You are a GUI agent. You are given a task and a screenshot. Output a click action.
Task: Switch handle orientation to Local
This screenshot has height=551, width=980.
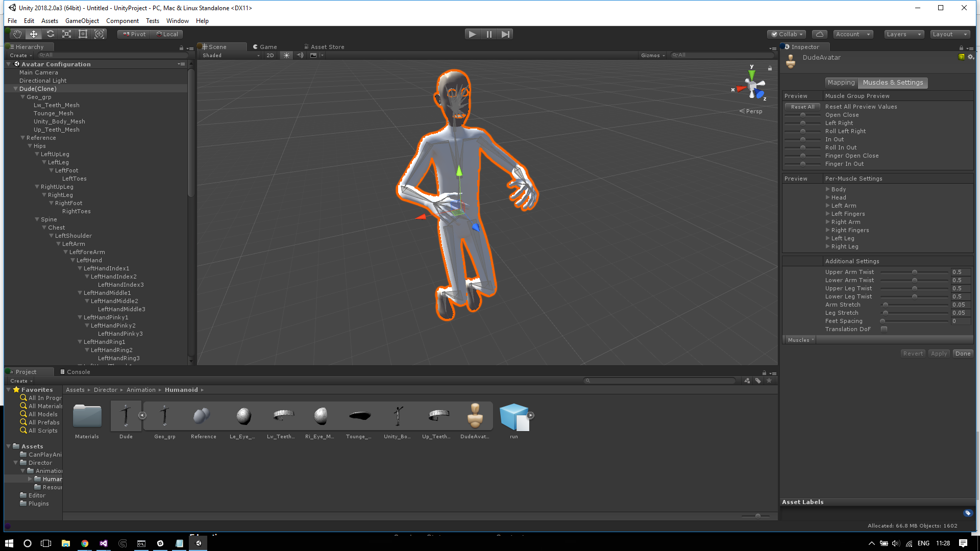pos(167,34)
